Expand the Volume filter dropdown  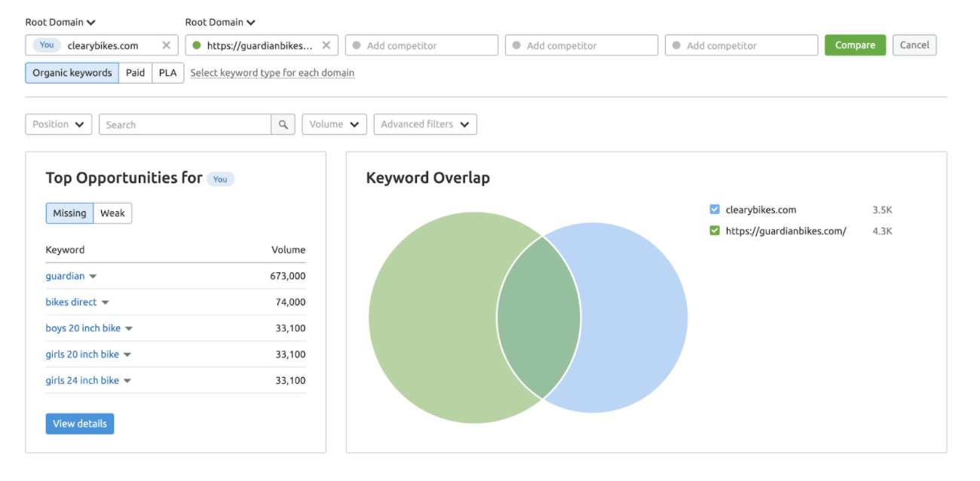[x=334, y=124]
